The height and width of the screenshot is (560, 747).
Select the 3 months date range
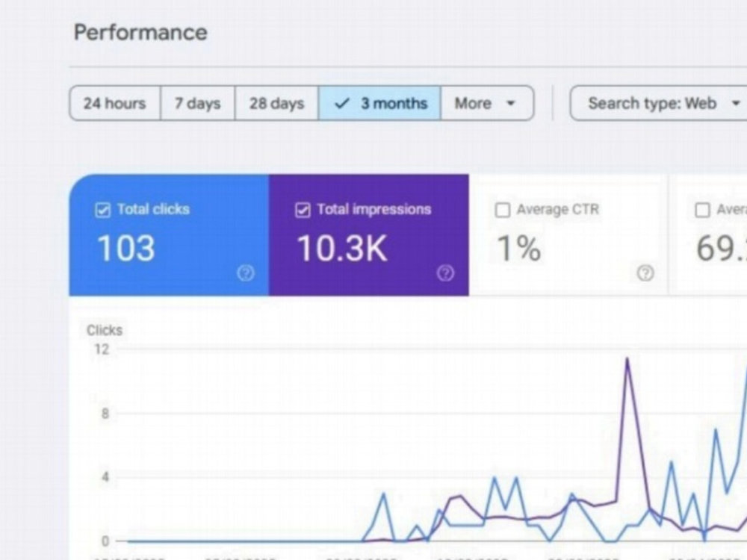coord(379,103)
